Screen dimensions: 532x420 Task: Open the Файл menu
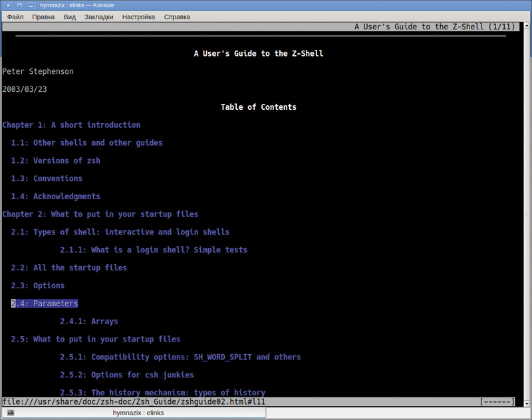(x=15, y=17)
